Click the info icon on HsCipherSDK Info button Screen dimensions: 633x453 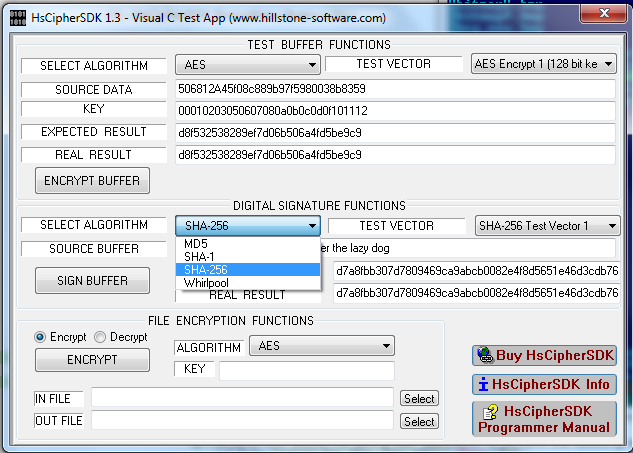click(483, 384)
